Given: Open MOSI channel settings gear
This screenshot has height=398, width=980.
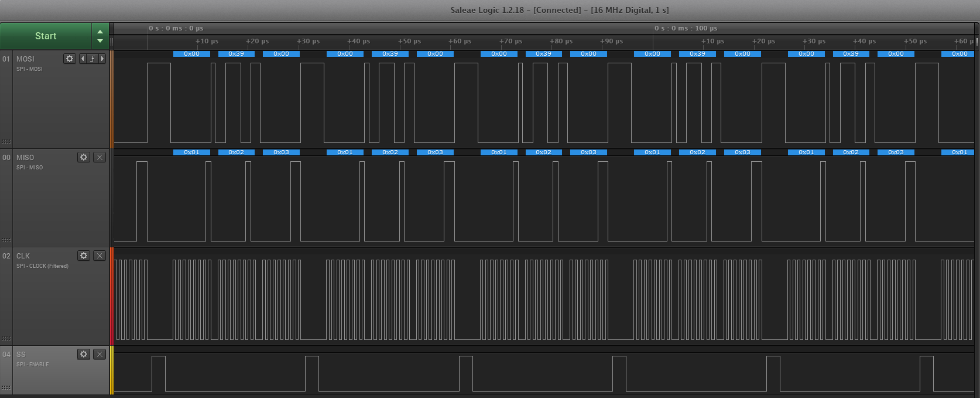Looking at the screenshot, I should (x=70, y=59).
